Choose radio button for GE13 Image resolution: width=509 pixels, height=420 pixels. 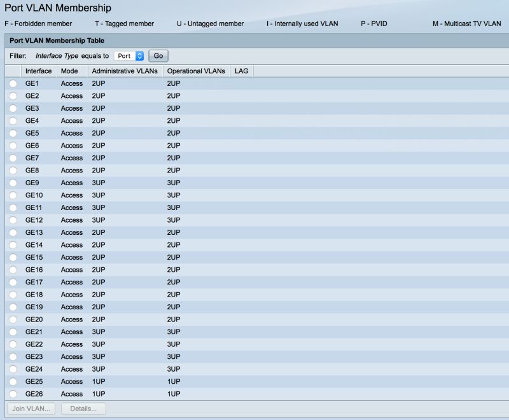click(x=13, y=233)
